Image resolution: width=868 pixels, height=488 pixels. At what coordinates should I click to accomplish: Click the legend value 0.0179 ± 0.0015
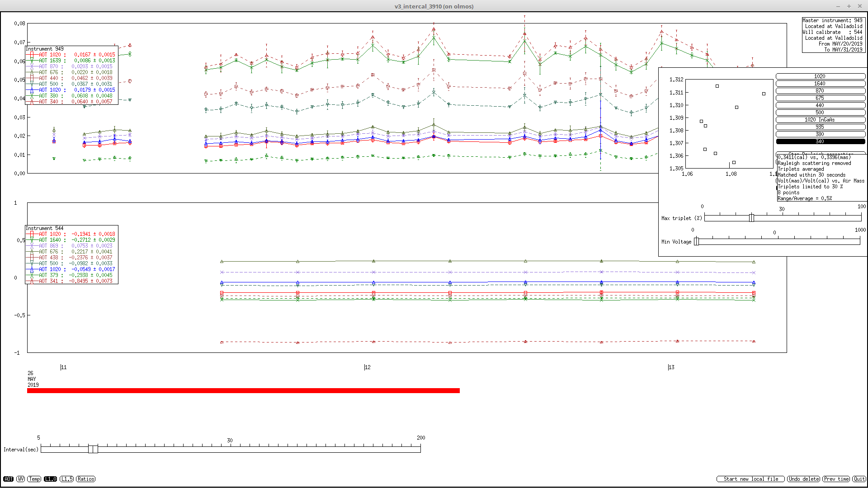click(94, 90)
